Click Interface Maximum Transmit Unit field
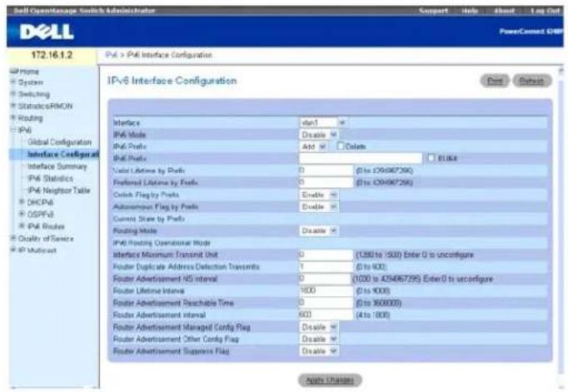The height and width of the screenshot is (392, 568). tap(326, 255)
